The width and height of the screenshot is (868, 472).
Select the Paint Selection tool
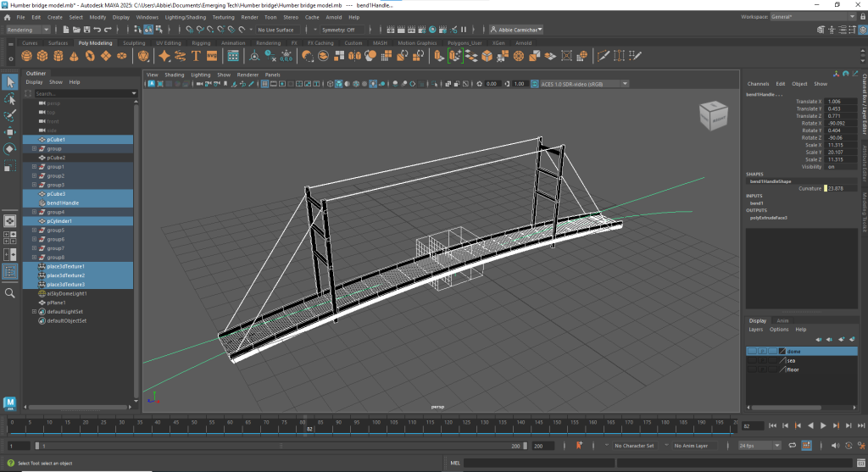coord(10,115)
